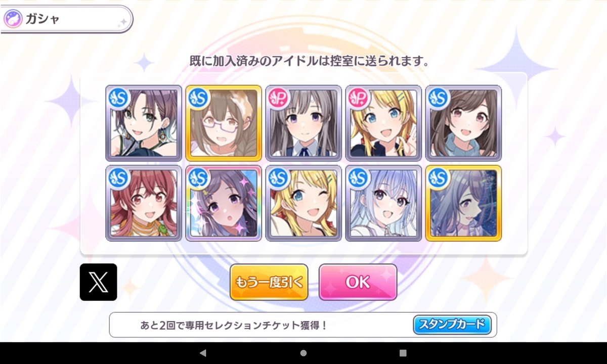This screenshot has width=607, height=364.
Task: Tap the gacha icon in title bar
Action: click(x=13, y=19)
